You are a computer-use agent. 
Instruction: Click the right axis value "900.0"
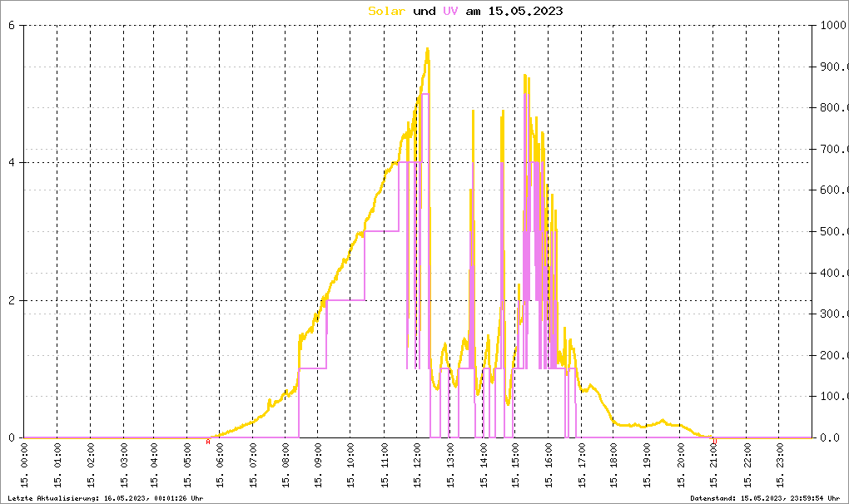tap(833, 67)
